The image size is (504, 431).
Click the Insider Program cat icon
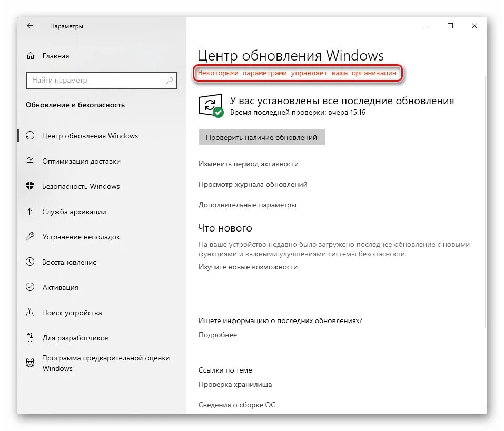point(30,363)
